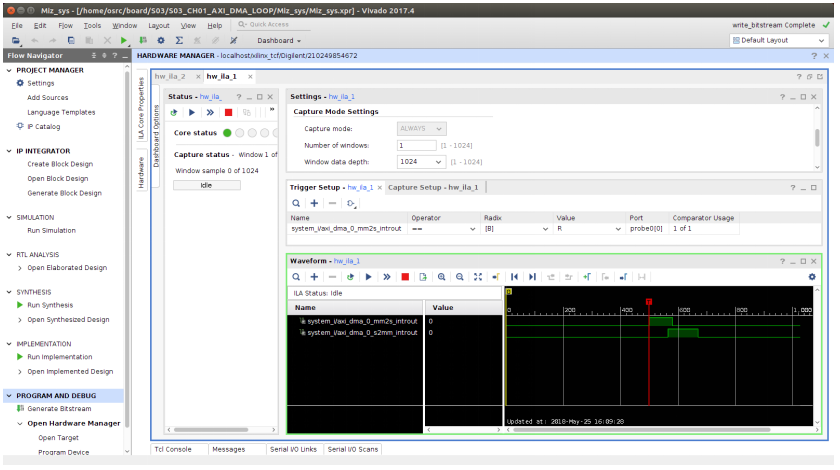Image resolution: width=840 pixels, height=470 pixels.
Task: Run trigger immediate in Waveform toolbar
Action: [387, 277]
